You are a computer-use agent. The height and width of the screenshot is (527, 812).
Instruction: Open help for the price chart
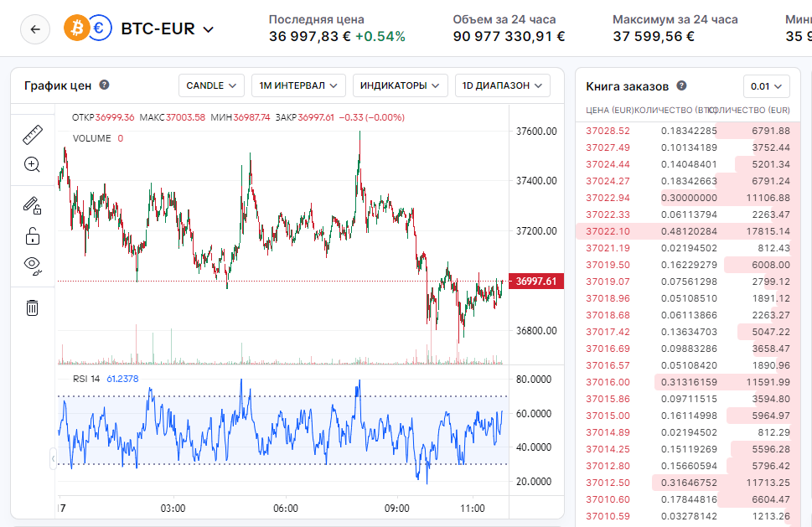tap(104, 85)
